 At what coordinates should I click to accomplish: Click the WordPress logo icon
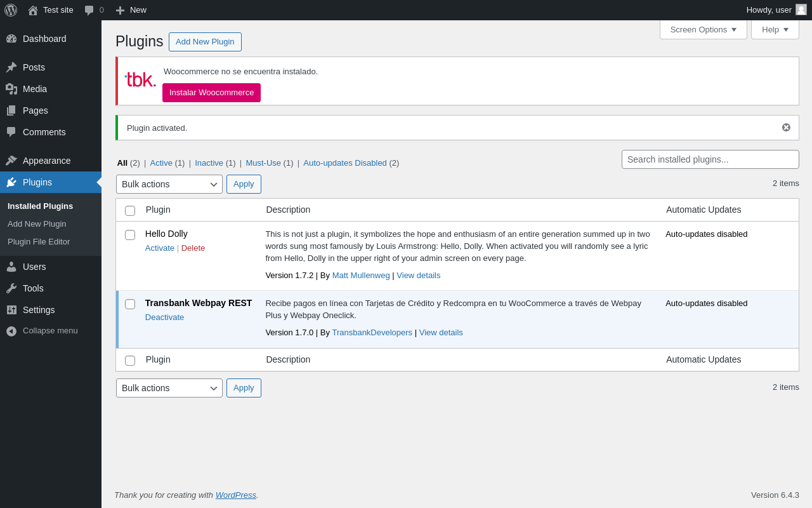point(11,10)
